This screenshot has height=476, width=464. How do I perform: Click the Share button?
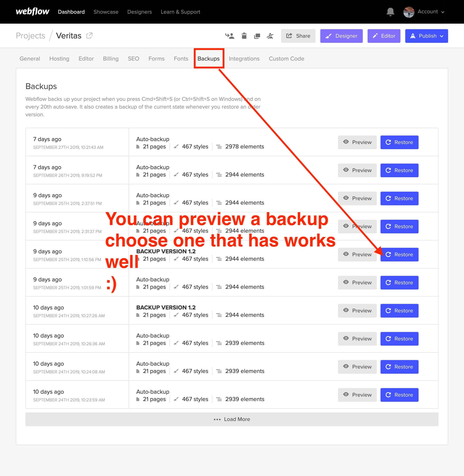click(298, 36)
